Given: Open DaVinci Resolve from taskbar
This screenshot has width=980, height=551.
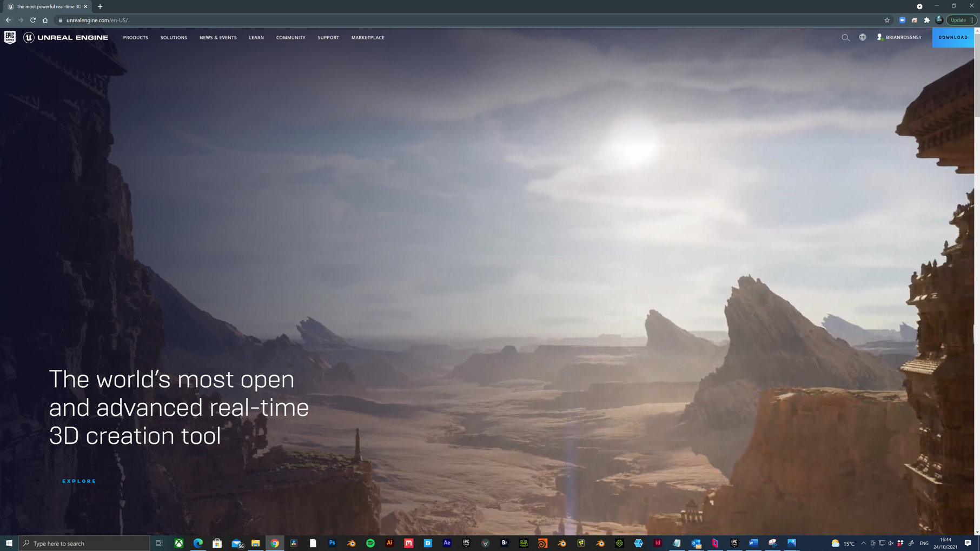Looking at the screenshot, I should (x=294, y=543).
